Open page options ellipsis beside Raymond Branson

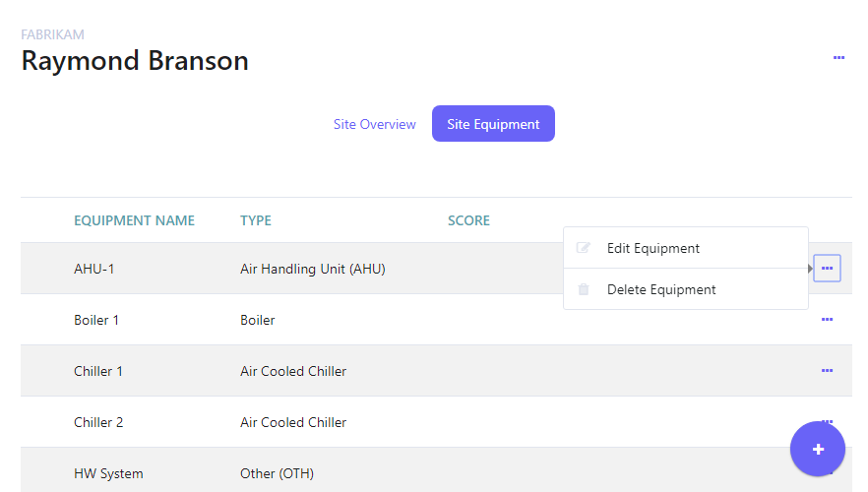[838, 58]
